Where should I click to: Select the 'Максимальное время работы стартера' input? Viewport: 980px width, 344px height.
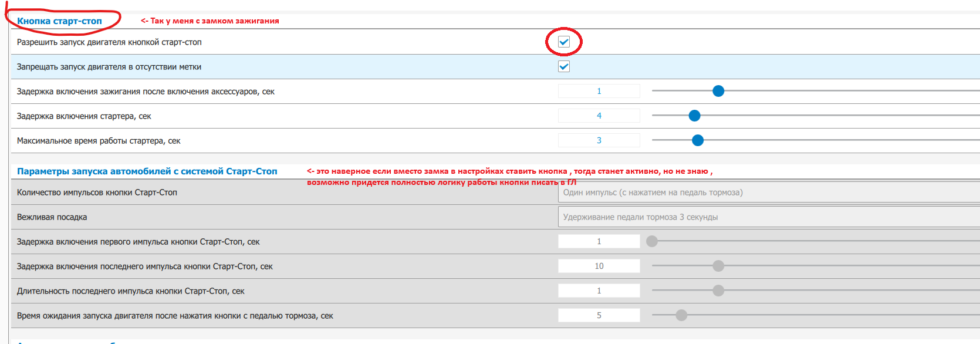(599, 140)
